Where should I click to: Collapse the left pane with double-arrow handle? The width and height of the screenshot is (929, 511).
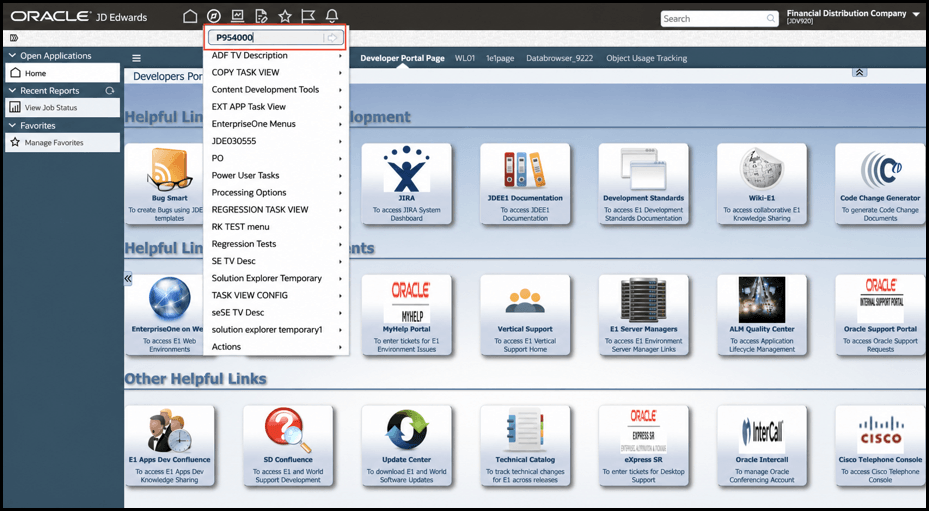(128, 279)
